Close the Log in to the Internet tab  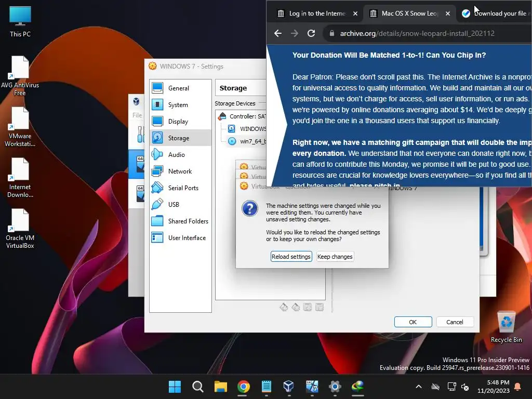(x=355, y=14)
